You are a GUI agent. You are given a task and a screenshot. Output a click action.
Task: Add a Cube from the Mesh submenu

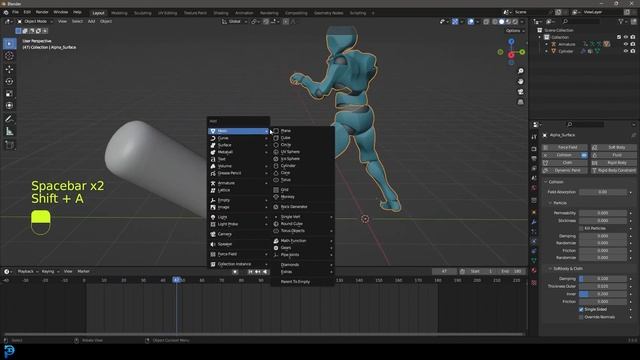(x=302, y=138)
